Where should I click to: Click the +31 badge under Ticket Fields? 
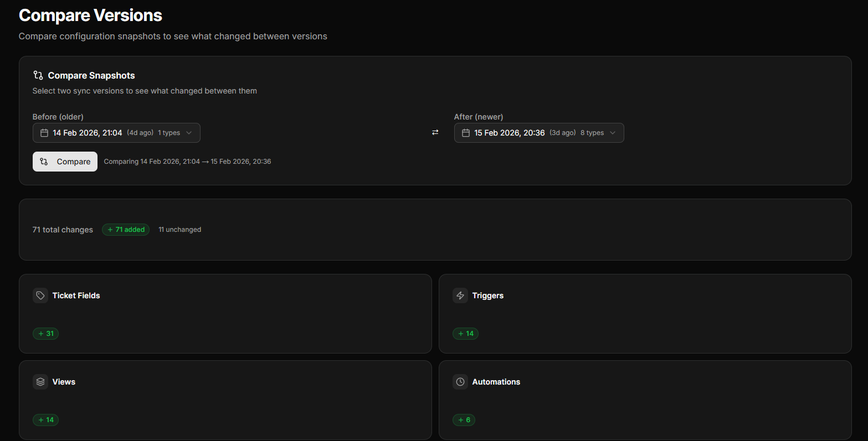pos(45,333)
